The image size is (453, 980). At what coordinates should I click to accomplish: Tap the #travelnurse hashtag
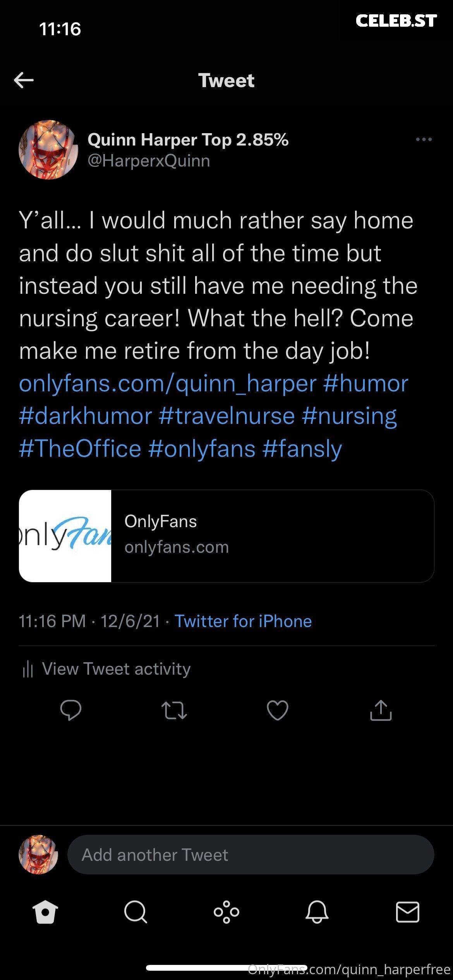pos(226,416)
